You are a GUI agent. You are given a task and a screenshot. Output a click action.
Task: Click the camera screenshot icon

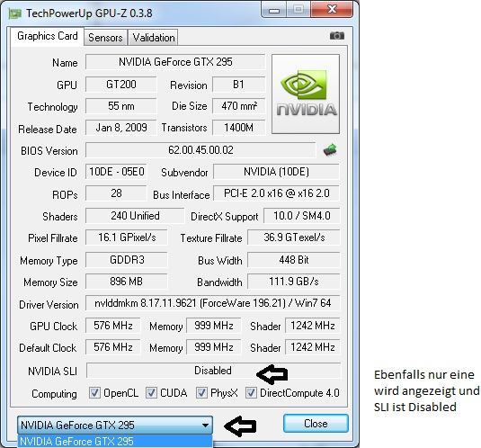click(x=337, y=36)
